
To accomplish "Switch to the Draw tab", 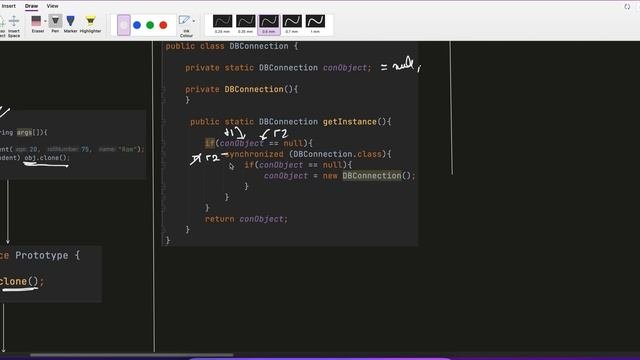I will coord(31,6).
